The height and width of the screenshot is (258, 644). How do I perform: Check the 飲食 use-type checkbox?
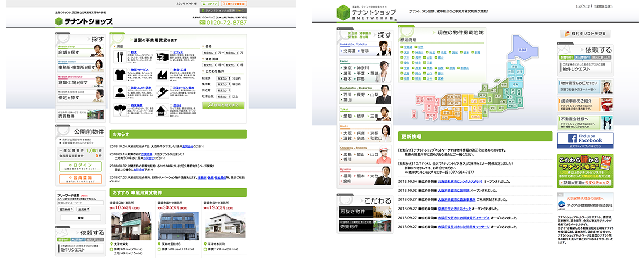pyautogui.click(x=128, y=53)
